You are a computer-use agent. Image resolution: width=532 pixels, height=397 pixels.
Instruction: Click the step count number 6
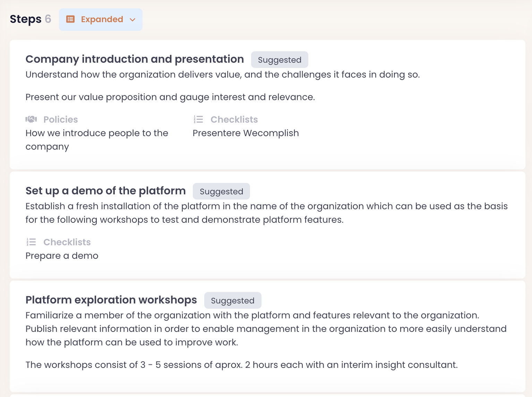pos(48,19)
